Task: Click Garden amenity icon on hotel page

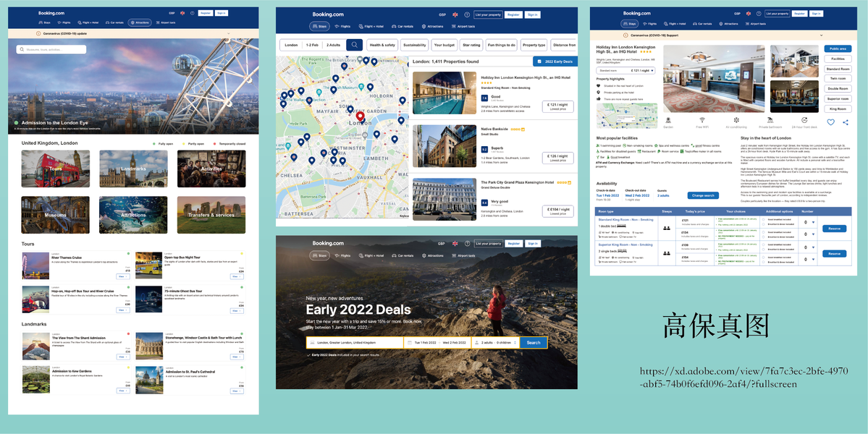Action: [x=667, y=119]
